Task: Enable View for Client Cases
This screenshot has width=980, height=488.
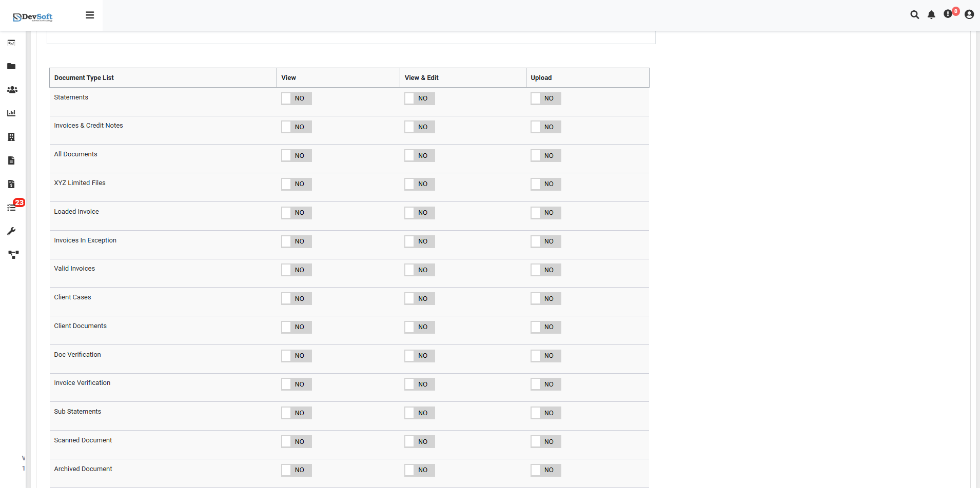Action: coord(296,299)
